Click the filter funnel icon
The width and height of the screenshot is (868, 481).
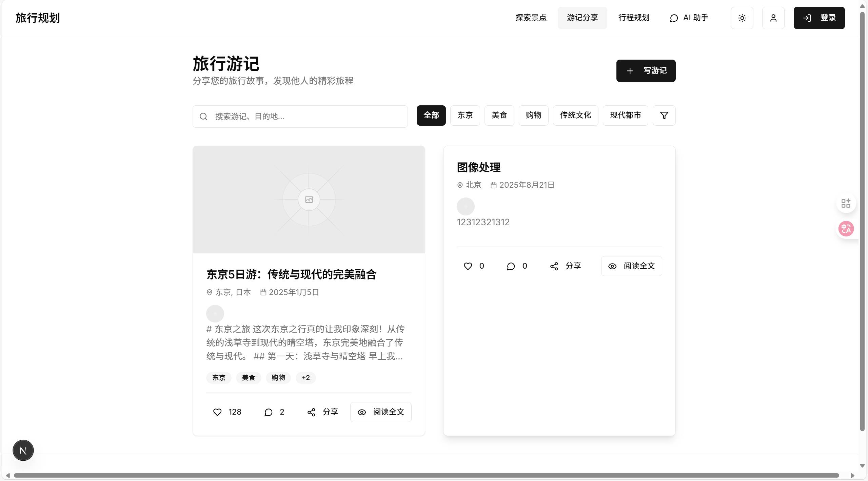pyautogui.click(x=664, y=116)
